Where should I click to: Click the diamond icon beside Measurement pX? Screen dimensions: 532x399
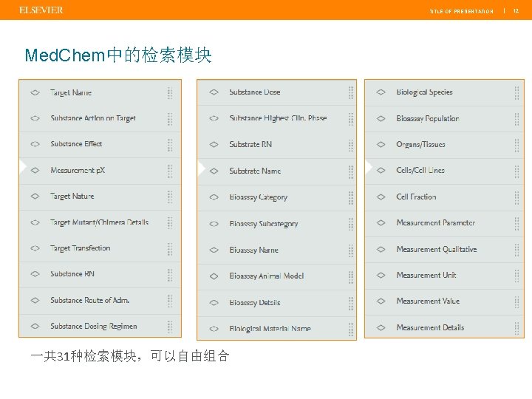coord(35,170)
